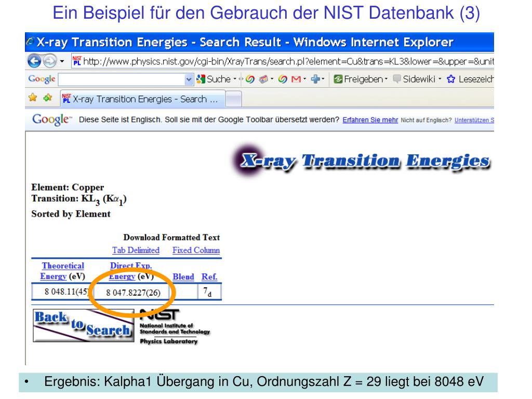532x399 pixels.
Task: Click the Suche search button
Action: pos(214,79)
